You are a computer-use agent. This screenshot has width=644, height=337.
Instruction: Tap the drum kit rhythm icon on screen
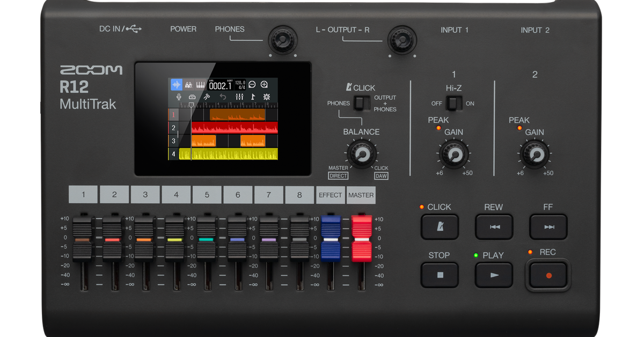(188, 85)
